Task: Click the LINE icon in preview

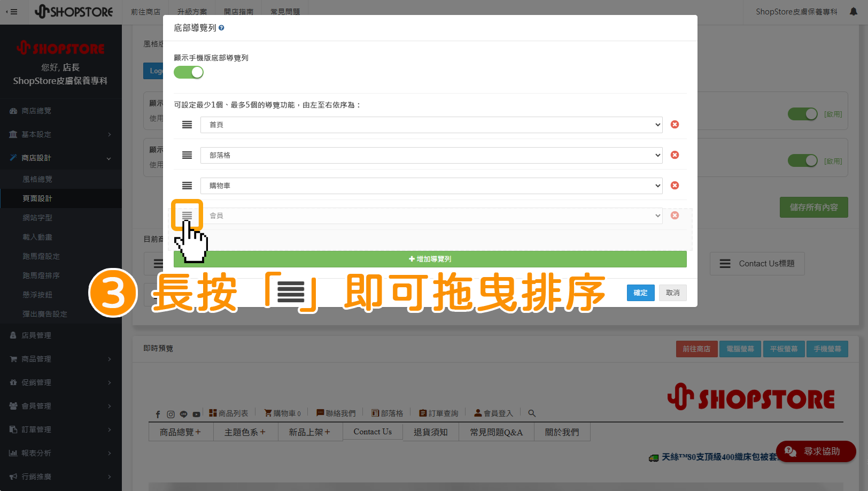Action: point(183,414)
